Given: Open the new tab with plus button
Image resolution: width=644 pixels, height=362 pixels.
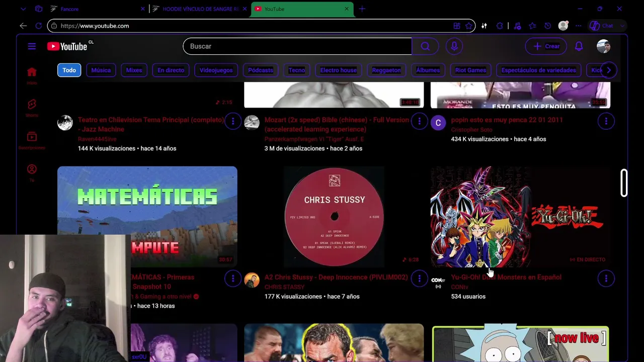Looking at the screenshot, I should [362, 9].
